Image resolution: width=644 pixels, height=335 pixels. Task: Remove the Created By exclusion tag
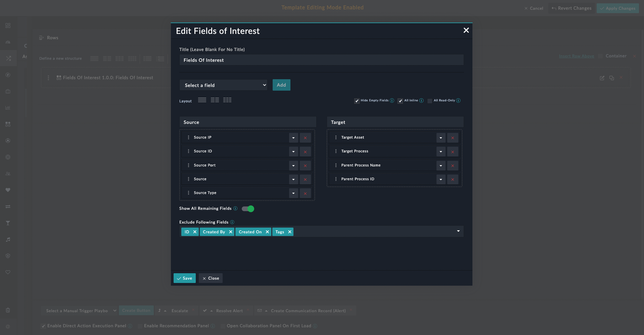pos(230,232)
